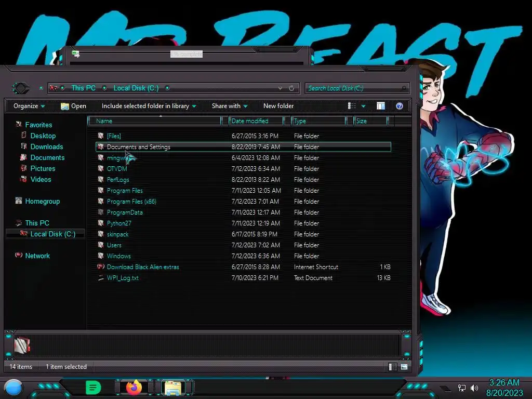Open Documents in the navigation pane
Image resolution: width=532 pixels, height=399 pixels.
(47, 157)
